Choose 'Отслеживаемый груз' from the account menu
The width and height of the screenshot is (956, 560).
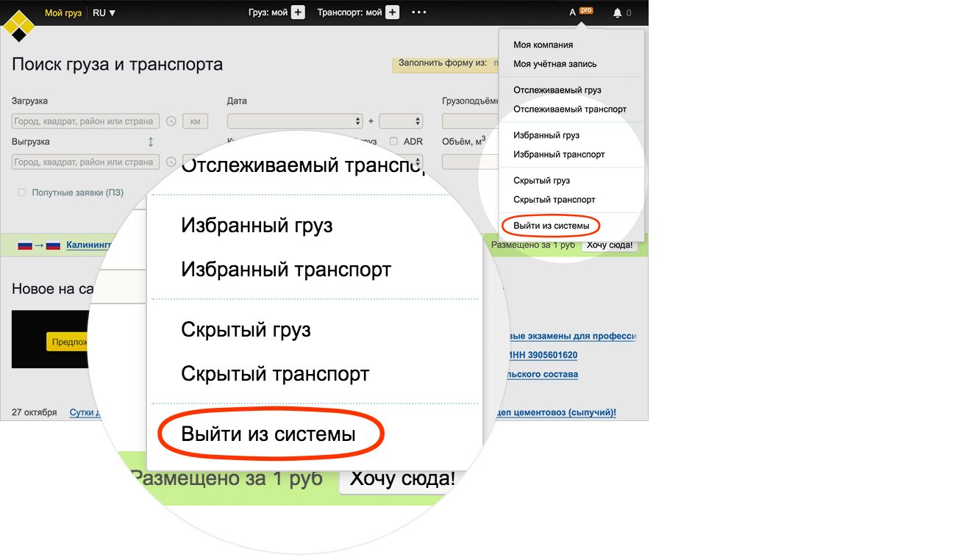pos(557,90)
